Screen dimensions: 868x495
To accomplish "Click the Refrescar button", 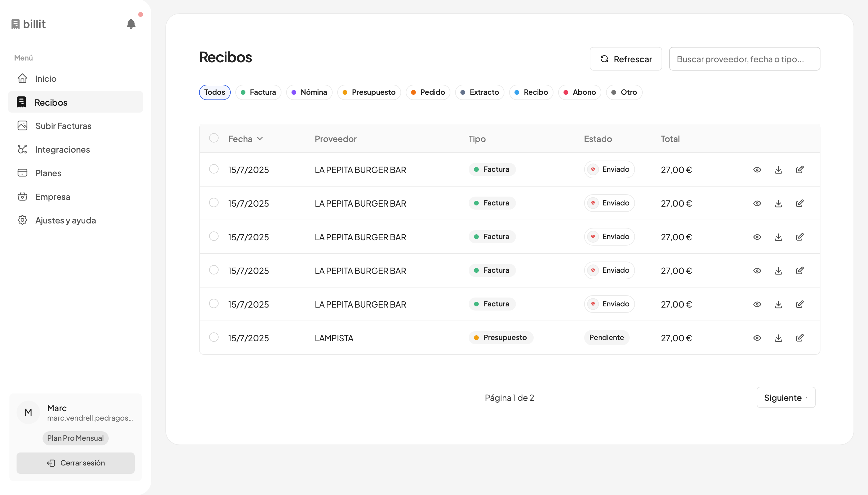I will click(626, 59).
